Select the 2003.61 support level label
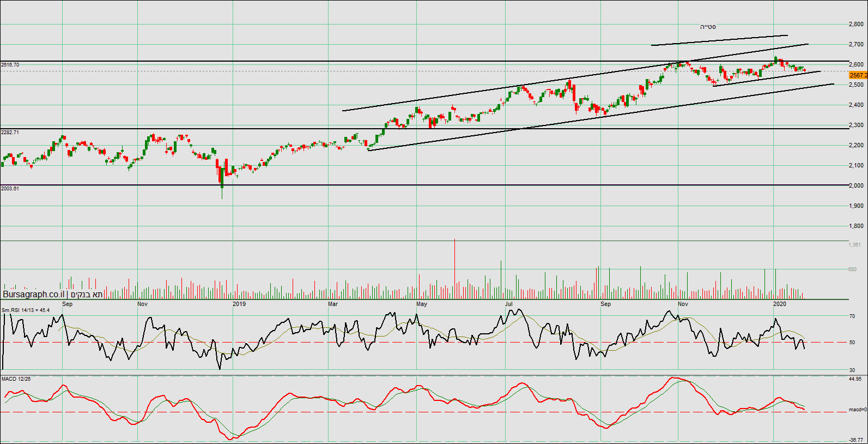 (10, 189)
